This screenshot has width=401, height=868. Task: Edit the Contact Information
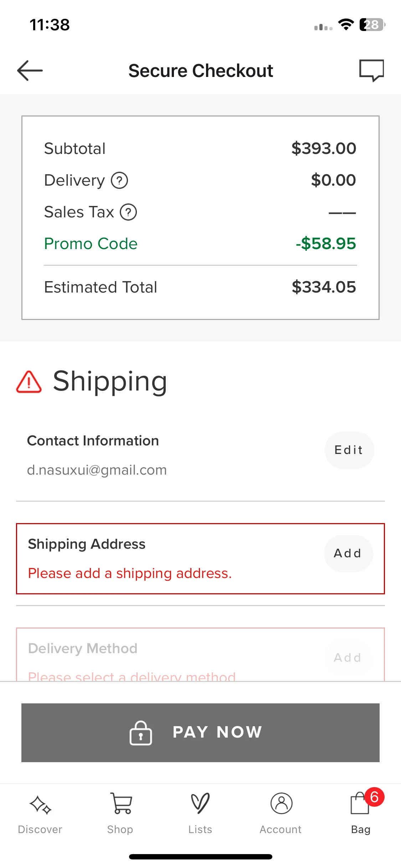pyautogui.click(x=349, y=450)
